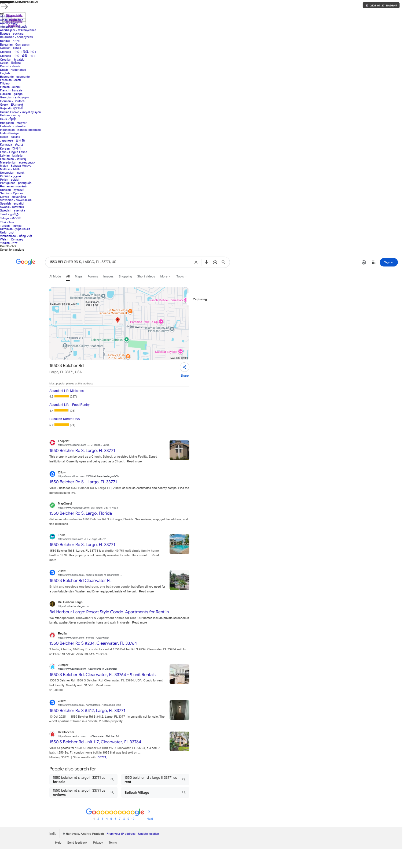The image size is (407, 868).
Task: Click search icon beside 'reviews' suggestion
Action: (x=112, y=792)
